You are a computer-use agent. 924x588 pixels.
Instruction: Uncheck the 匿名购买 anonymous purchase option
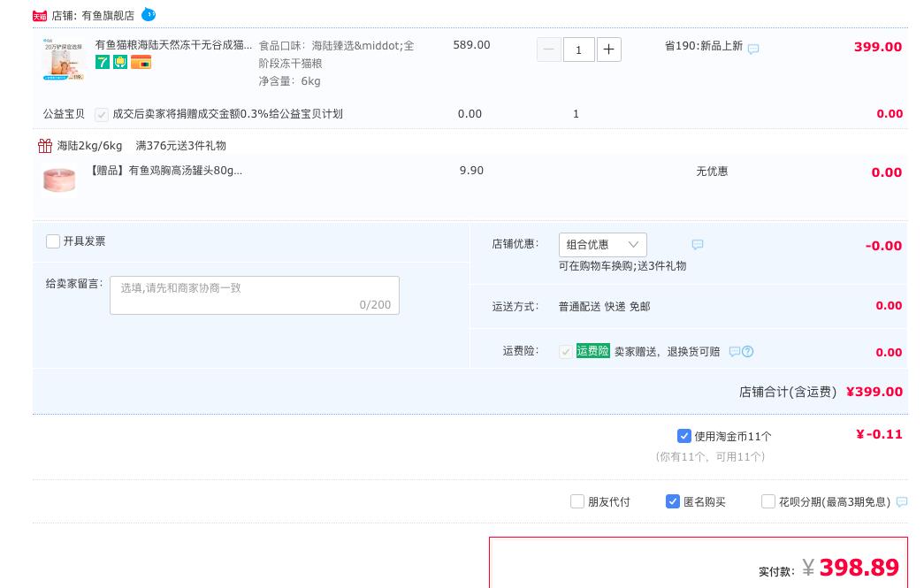(673, 501)
